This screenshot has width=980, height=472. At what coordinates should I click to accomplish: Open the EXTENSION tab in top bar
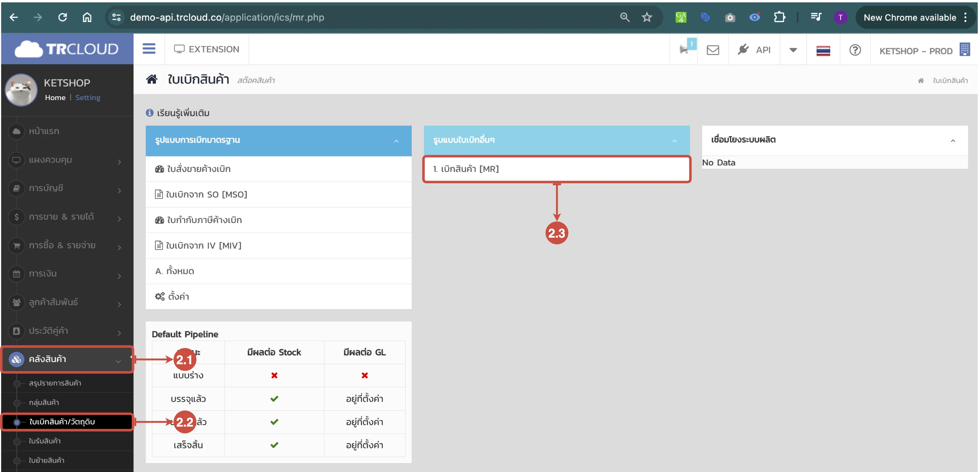(206, 49)
